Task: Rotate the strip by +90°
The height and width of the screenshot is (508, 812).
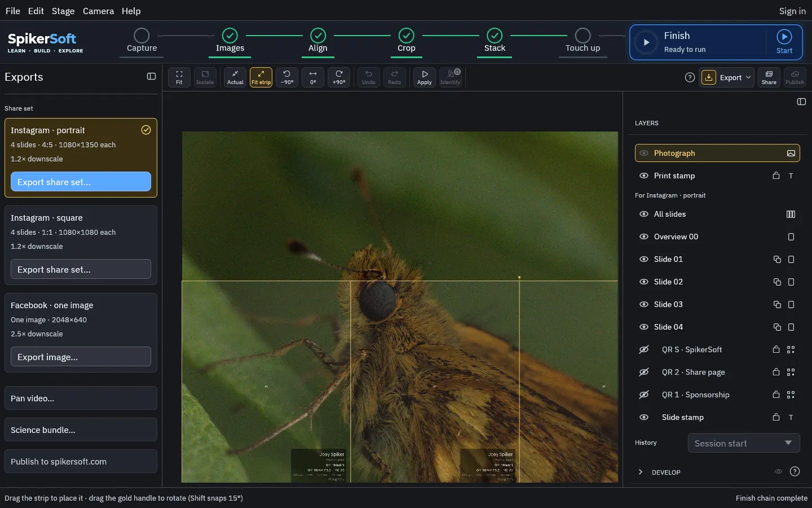Action: click(x=339, y=77)
